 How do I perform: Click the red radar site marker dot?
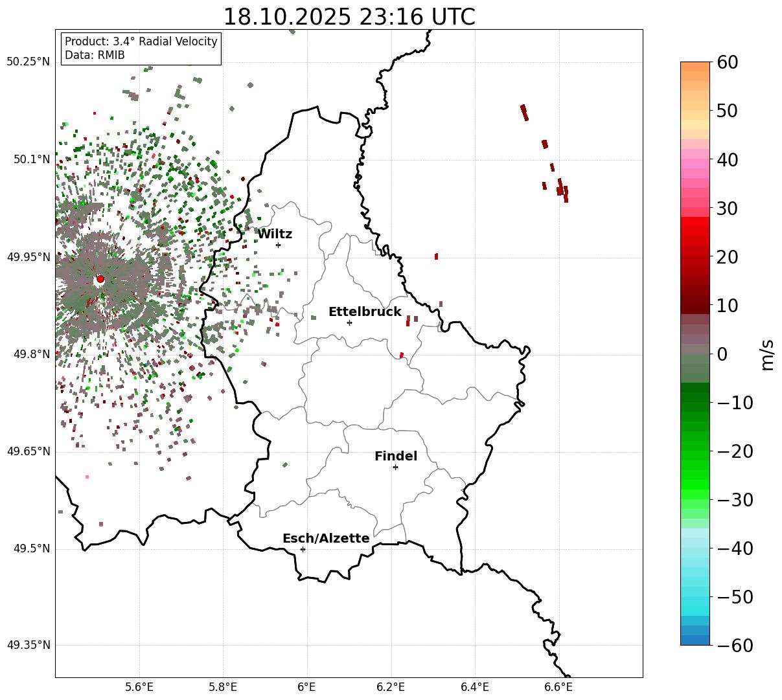100,279
